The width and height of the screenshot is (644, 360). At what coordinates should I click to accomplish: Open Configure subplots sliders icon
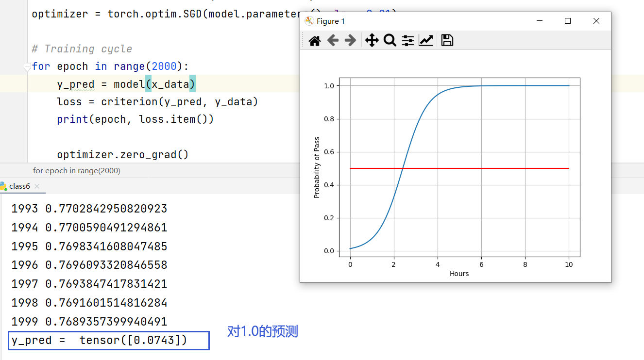click(408, 40)
